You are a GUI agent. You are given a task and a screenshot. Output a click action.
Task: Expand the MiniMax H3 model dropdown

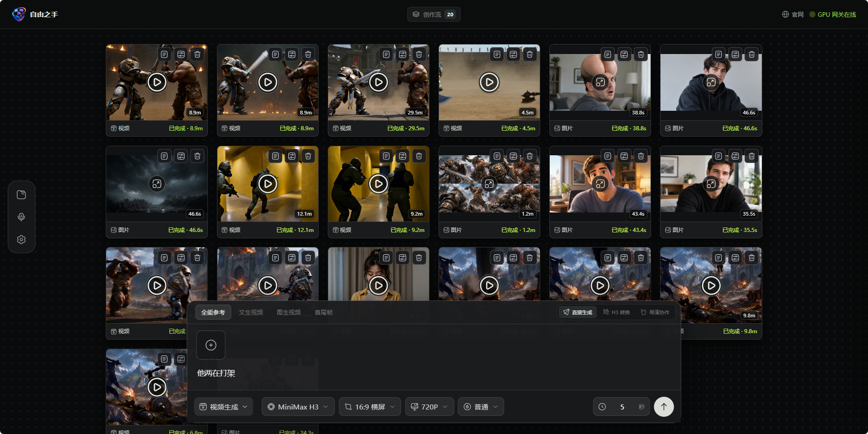[298, 407]
